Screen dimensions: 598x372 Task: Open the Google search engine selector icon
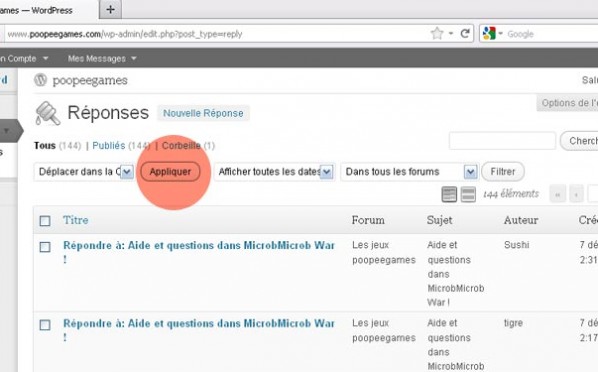click(489, 34)
